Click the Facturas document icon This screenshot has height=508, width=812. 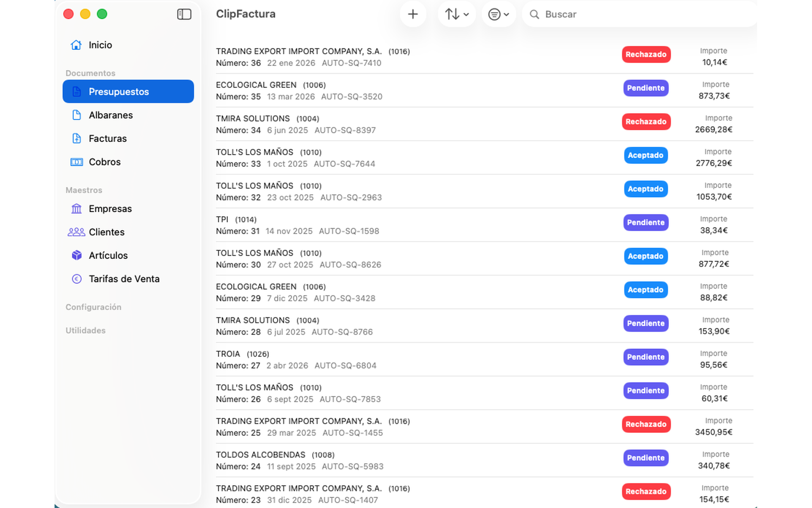coord(76,138)
